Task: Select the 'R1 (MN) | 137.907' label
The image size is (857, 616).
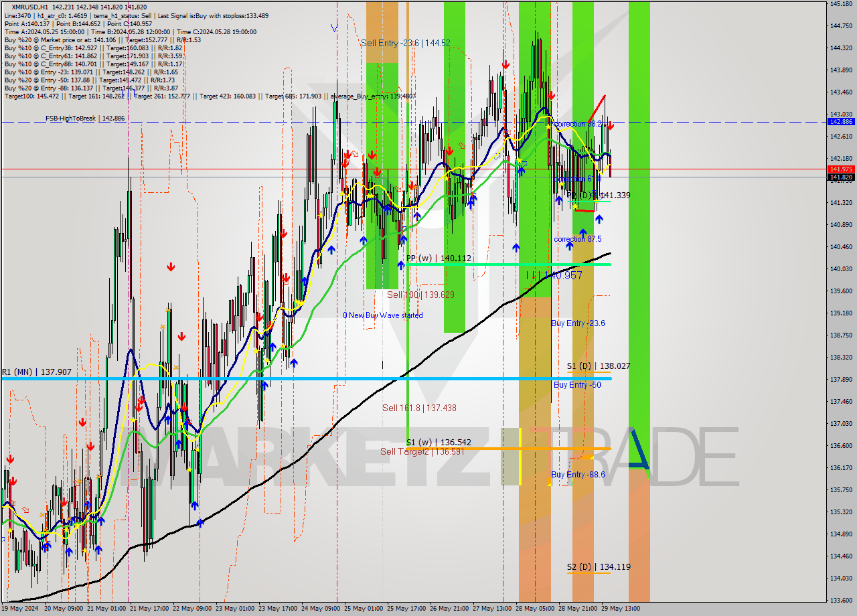Action: [x=36, y=372]
